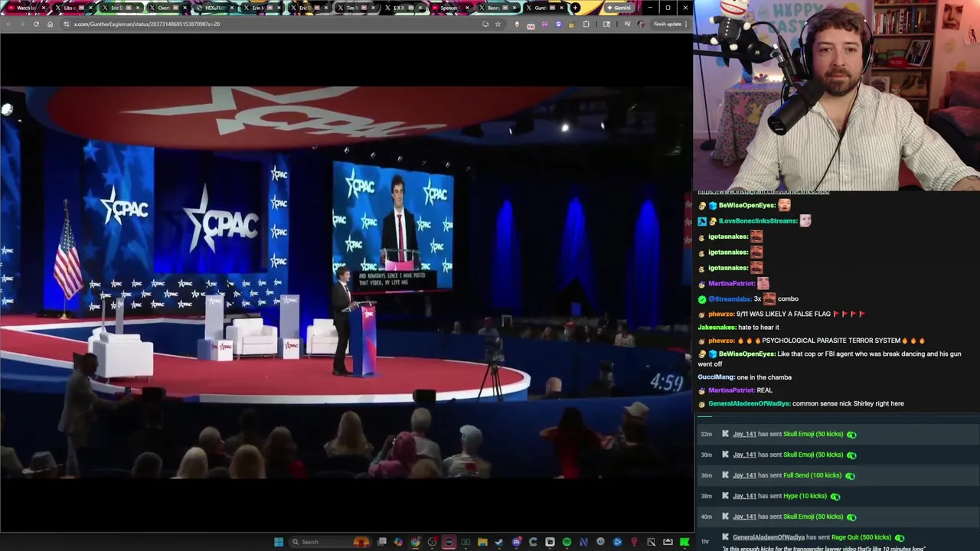The height and width of the screenshot is (551, 980).
Task: Click Jakesnakes 'hate to hear it' message
Action: pos(738,327)
